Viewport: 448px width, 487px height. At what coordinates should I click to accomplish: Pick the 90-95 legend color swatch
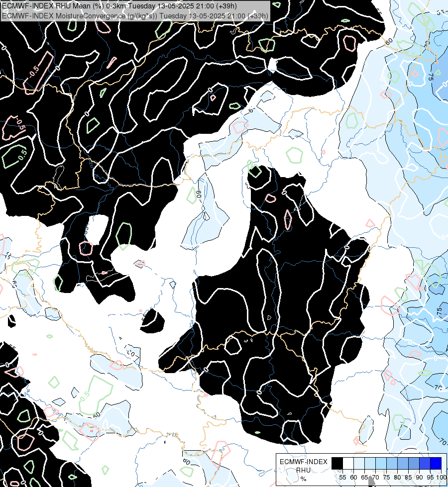pos(425,463)
